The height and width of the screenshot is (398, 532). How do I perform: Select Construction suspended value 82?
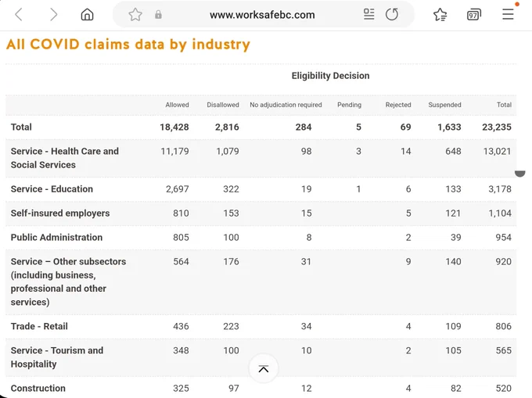point(455,388)
